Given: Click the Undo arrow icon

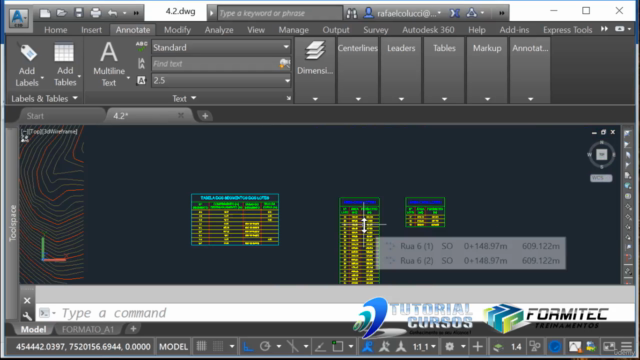Looking at the screenshot, I should click(x=113, y=13).
